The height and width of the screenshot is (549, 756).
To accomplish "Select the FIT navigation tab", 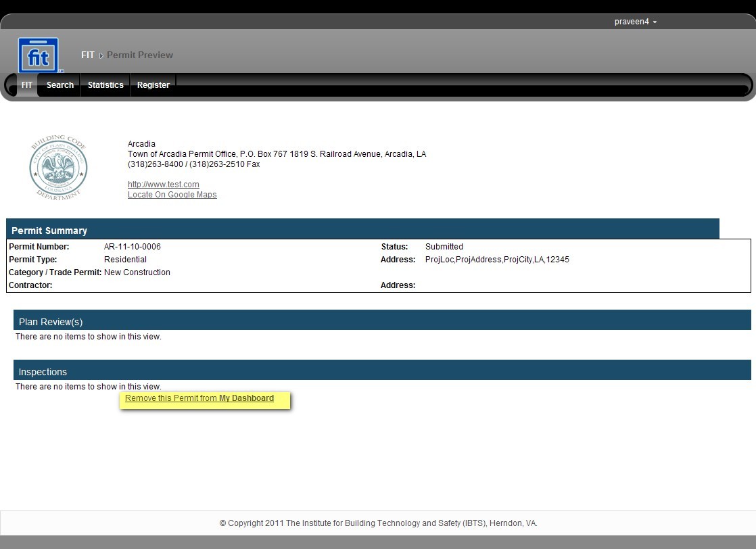I will point(26,85).
